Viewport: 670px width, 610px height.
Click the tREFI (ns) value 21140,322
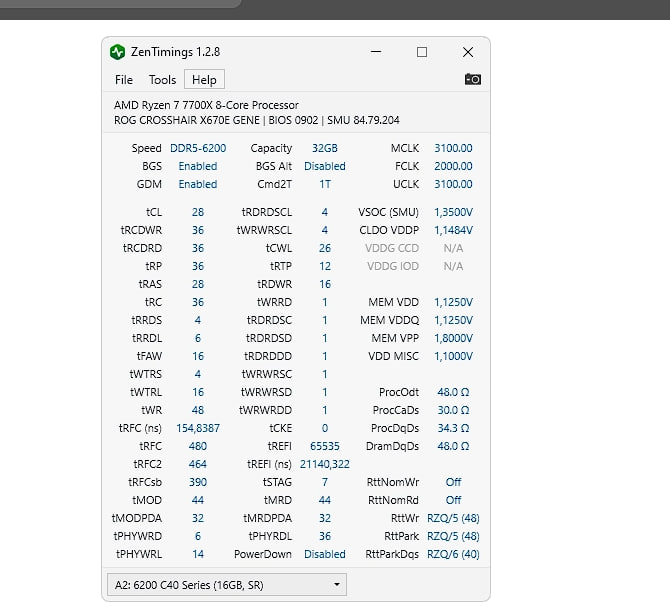325,464
